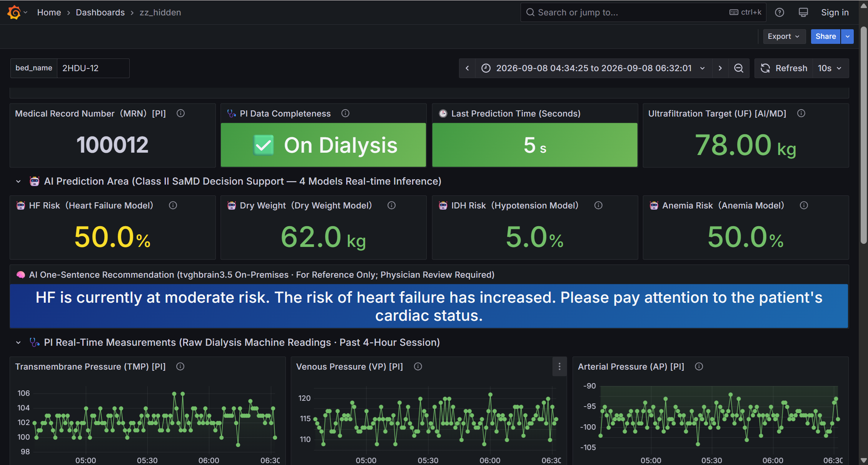Show info tooltip for IDH Risk panel
The height and width of the screenshot is (465, 868).
(598, 205)
